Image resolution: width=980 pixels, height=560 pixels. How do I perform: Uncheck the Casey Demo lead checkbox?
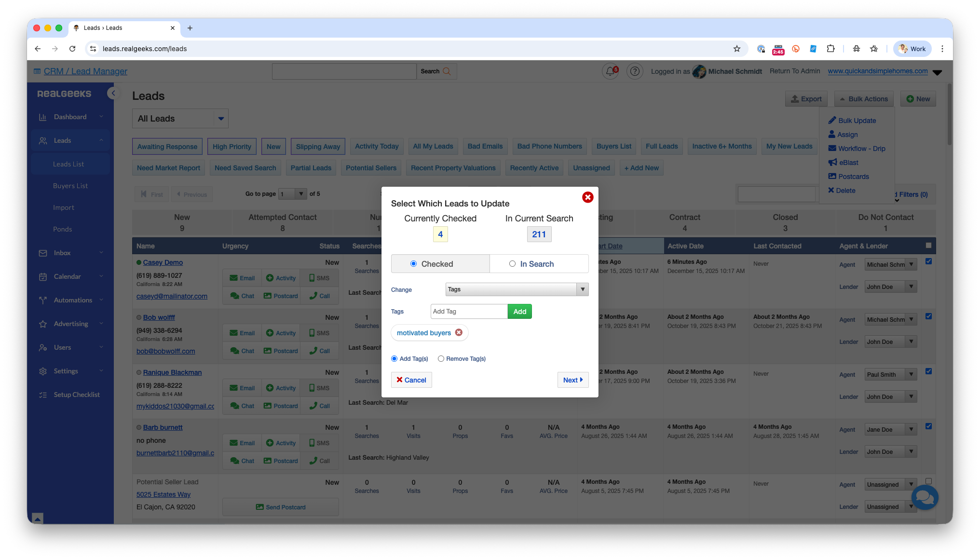tap(928, 261)
